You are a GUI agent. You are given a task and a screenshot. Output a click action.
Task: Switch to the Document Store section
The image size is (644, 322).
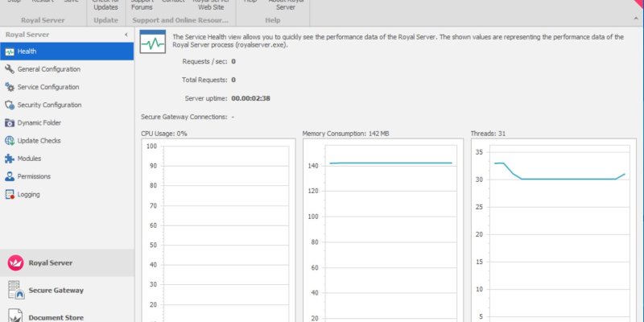click(x=55, y=316)
